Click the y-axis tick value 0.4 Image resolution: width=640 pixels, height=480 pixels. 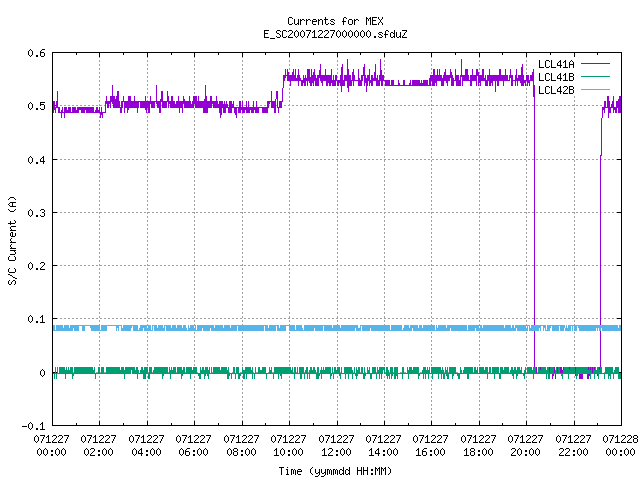point(36,160)
